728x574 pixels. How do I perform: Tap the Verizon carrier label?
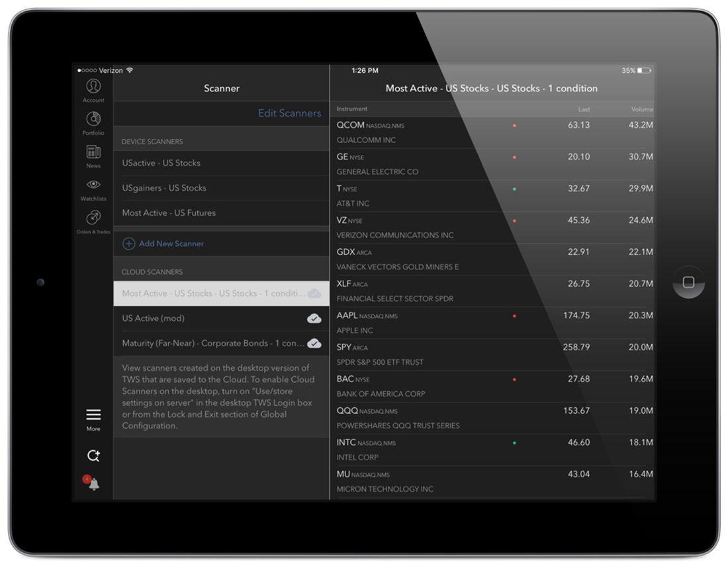click(111, 71)
